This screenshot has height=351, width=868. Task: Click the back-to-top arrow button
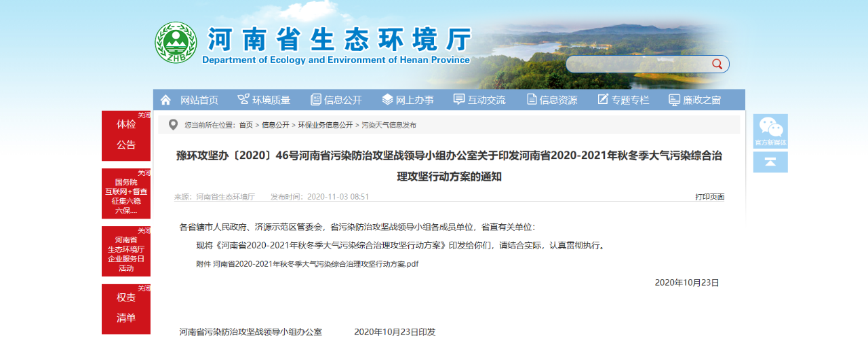click(770, 162)
